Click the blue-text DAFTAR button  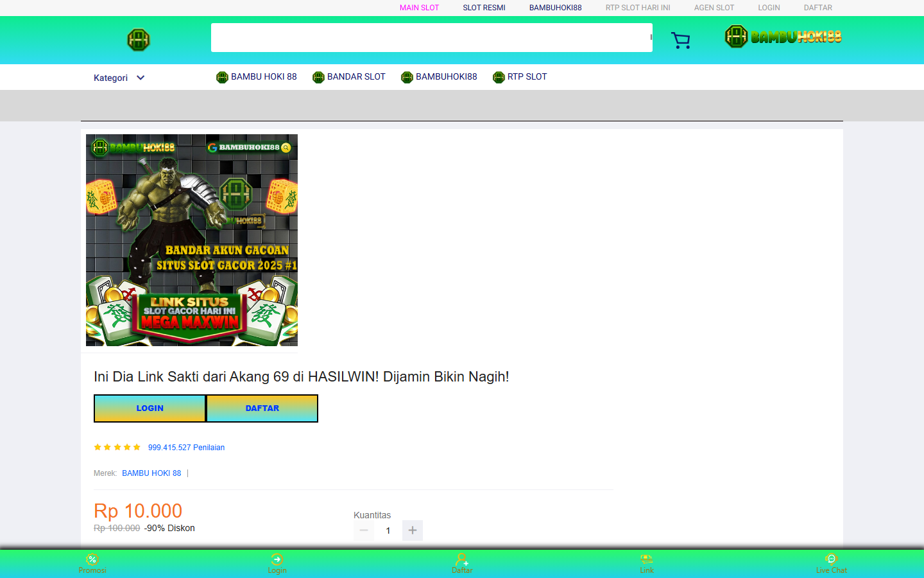262,408
